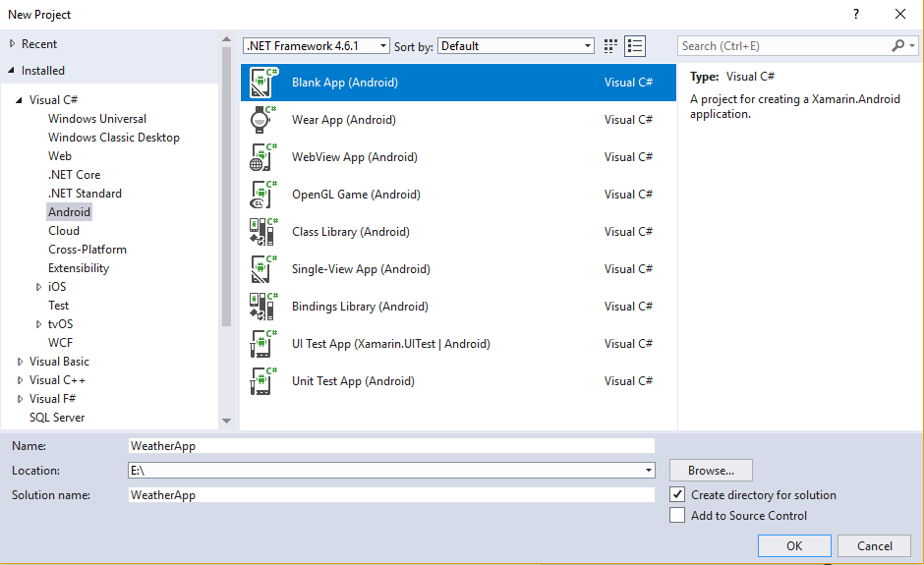Collapse the Visual C# tree node
Image resolution: width=924 pixels, height=565 pixels.
[x=20, y=100]
